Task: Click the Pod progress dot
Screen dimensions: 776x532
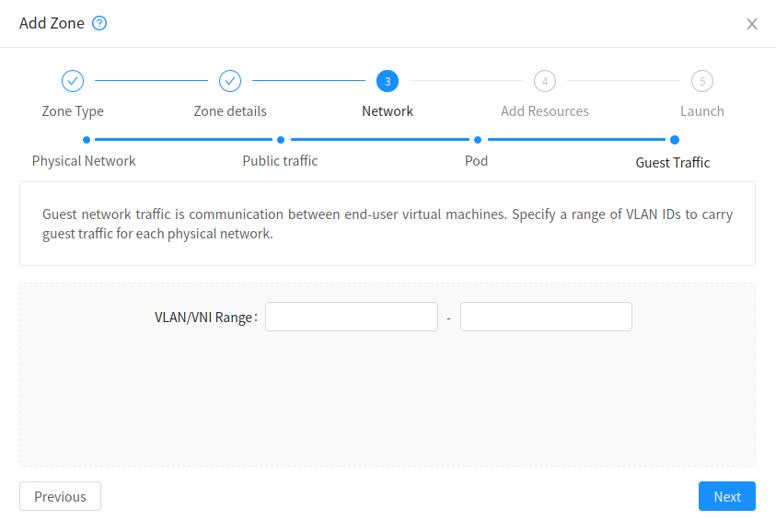Action: (477, 140)
